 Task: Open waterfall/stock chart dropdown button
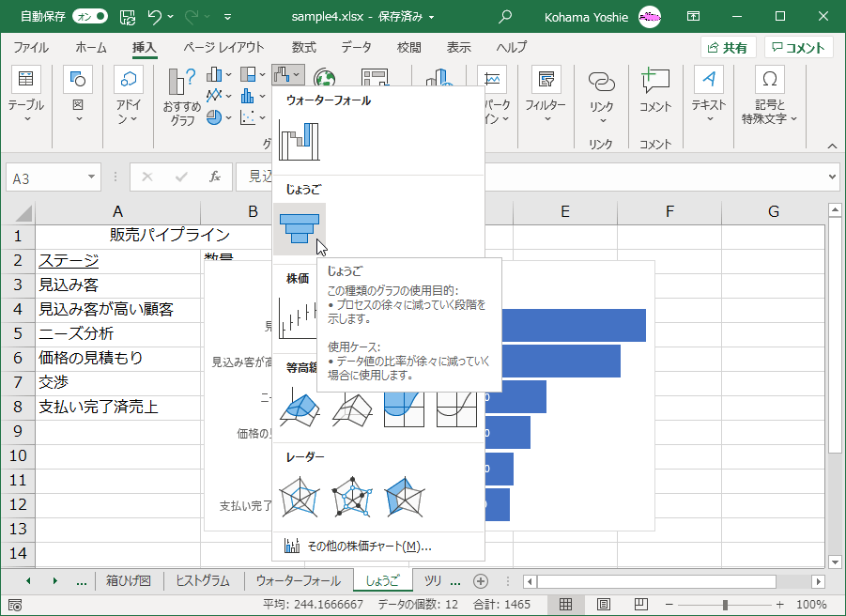pos(288,74)
